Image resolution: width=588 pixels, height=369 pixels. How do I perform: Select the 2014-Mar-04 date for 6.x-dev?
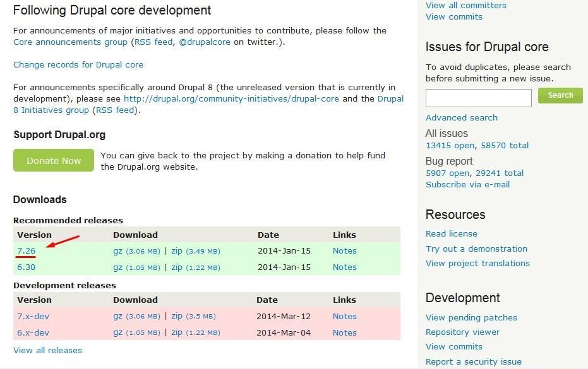[284, 332]
